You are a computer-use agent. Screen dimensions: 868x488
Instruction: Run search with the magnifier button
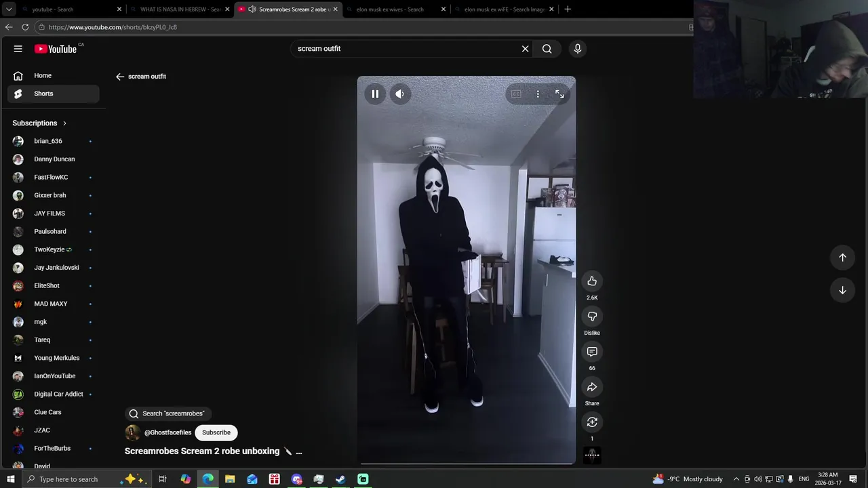(x=547, y=49)
